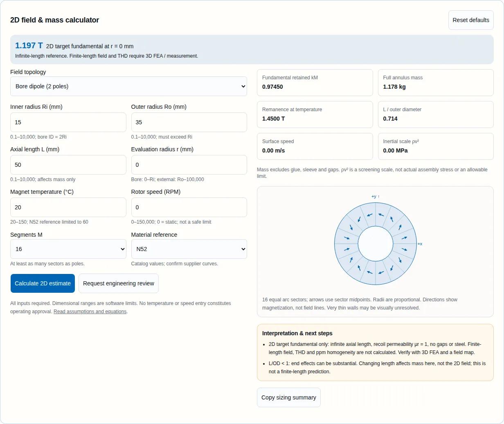Click the Fundamental retained kM card

[315, 83]
